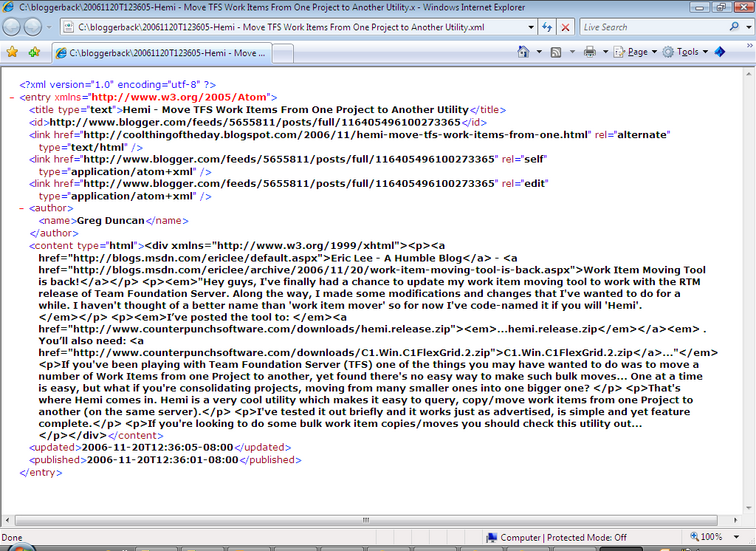Click the Print icon
756x551 pixels.
[590, 52]
